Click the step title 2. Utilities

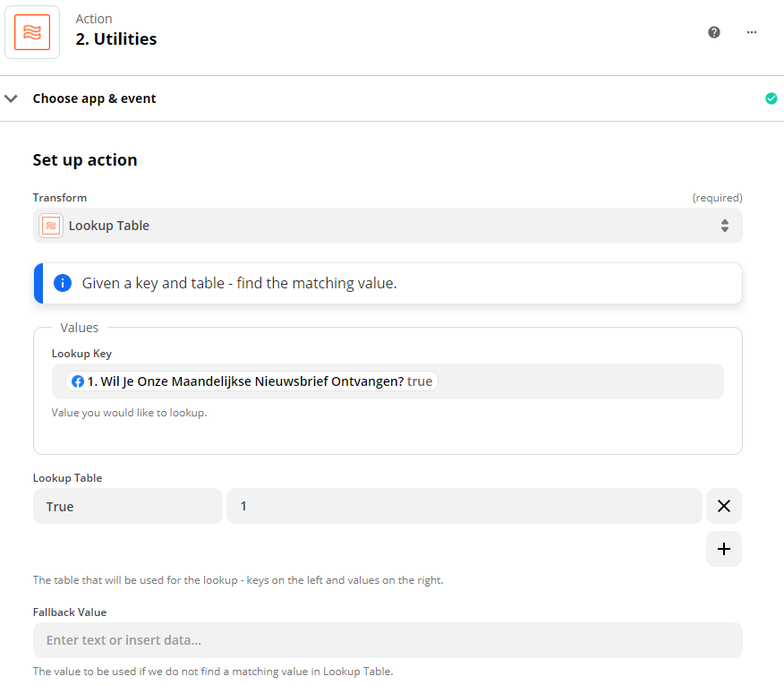[x=116, y=39]
